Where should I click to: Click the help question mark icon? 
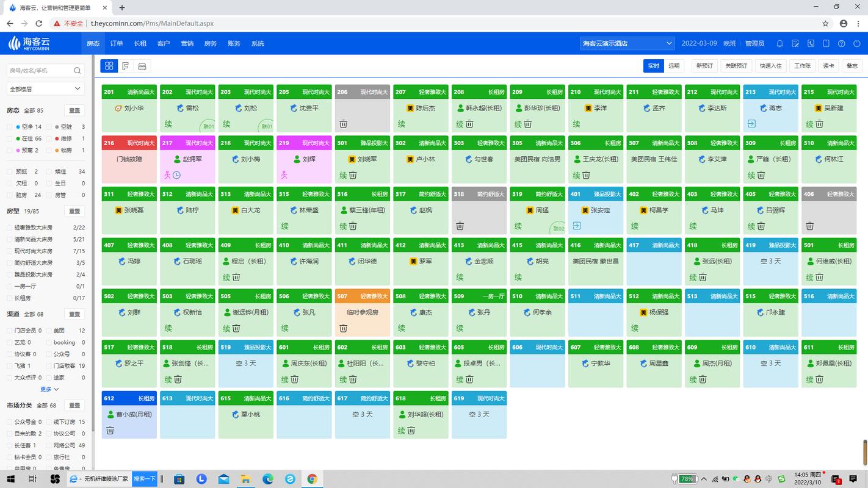(842, 43)
